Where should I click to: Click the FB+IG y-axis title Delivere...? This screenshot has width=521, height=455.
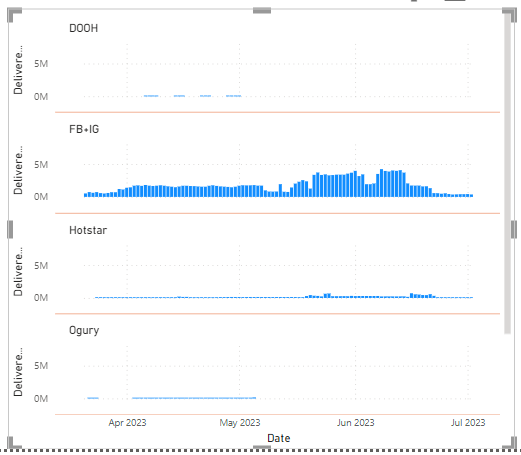click(x=18, y=170)
